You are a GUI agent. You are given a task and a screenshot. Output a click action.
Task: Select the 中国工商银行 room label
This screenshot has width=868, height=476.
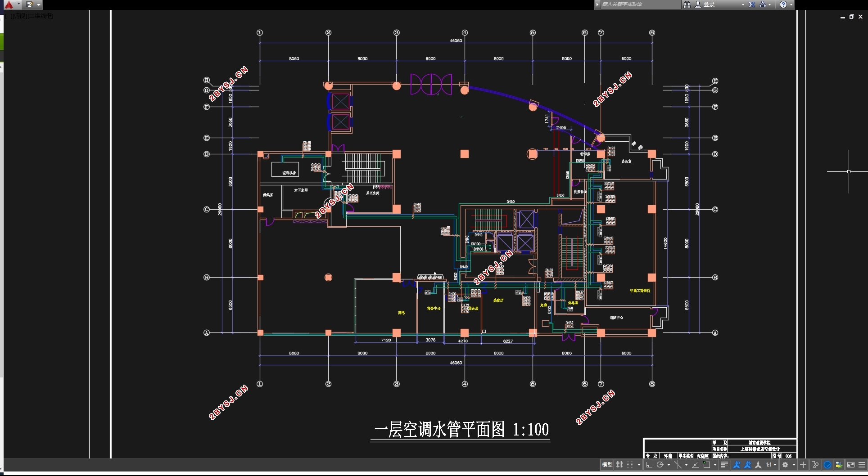tap(640, 291)
